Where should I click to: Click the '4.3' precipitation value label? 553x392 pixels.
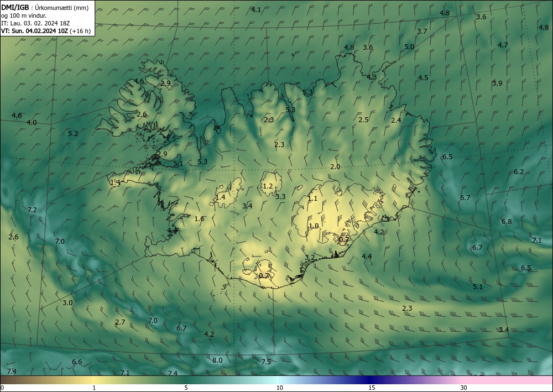(372, 77)
